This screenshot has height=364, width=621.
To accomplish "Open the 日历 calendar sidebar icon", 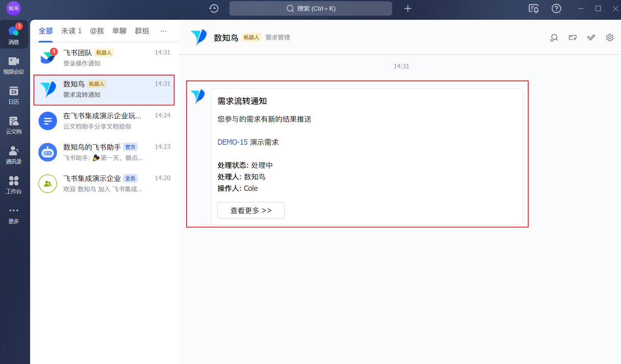I will click(x=14, y=95).
